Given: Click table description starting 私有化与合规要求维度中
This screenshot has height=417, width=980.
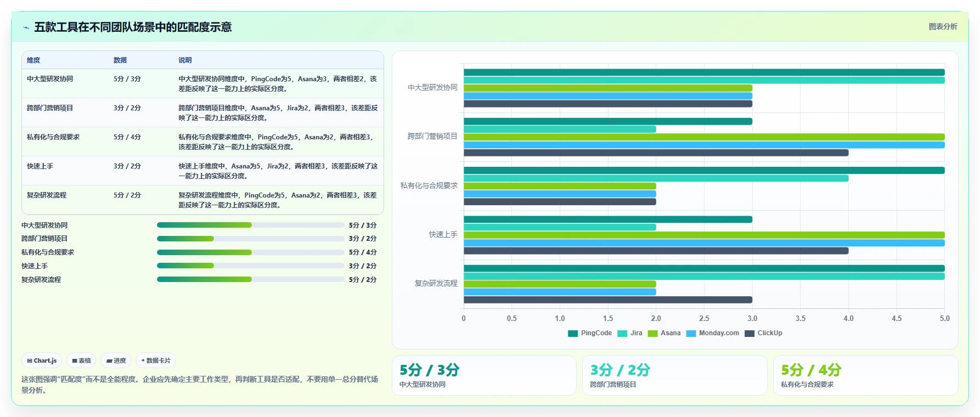Looking at the screenshot, I should pos(278,142).
